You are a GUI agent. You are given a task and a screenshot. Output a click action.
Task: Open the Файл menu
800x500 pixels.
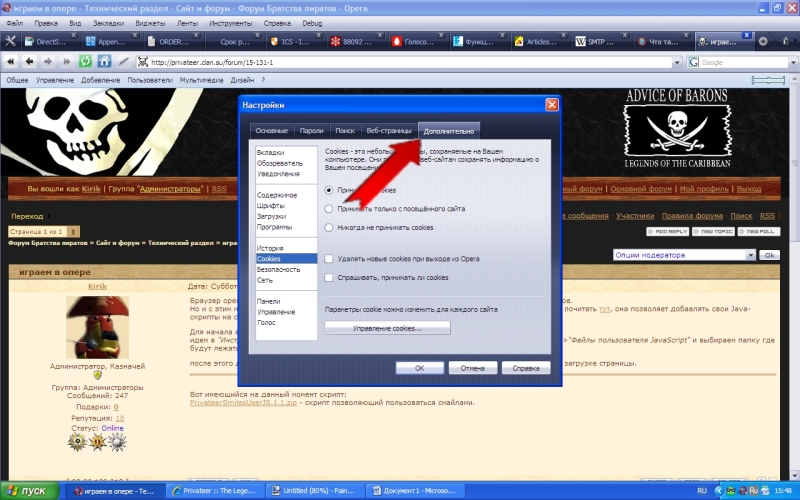(15, 23)
